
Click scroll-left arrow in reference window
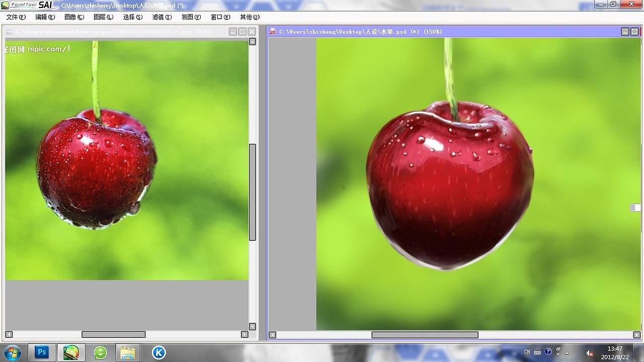point(9,334)
